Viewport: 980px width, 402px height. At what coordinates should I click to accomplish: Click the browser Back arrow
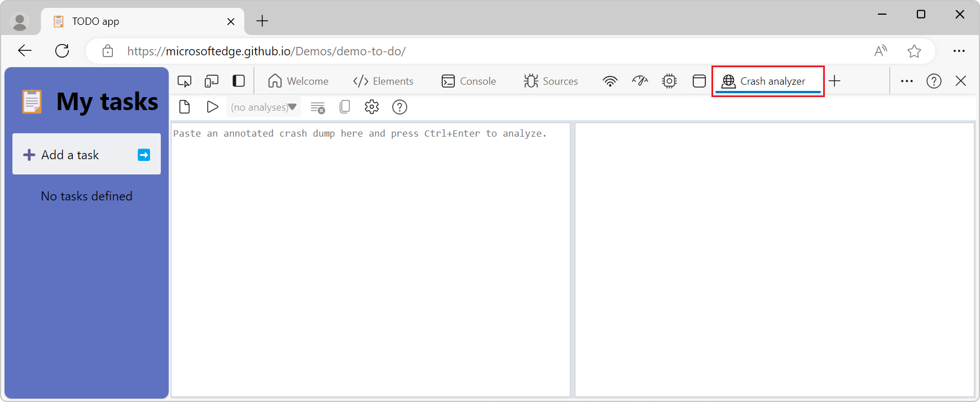click(25, 51)
